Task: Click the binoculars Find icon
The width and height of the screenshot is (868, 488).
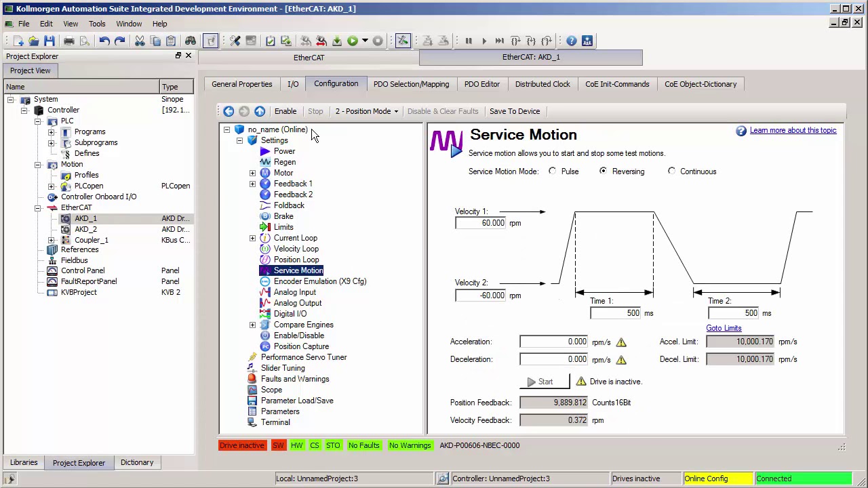Action: coord(191,41)
